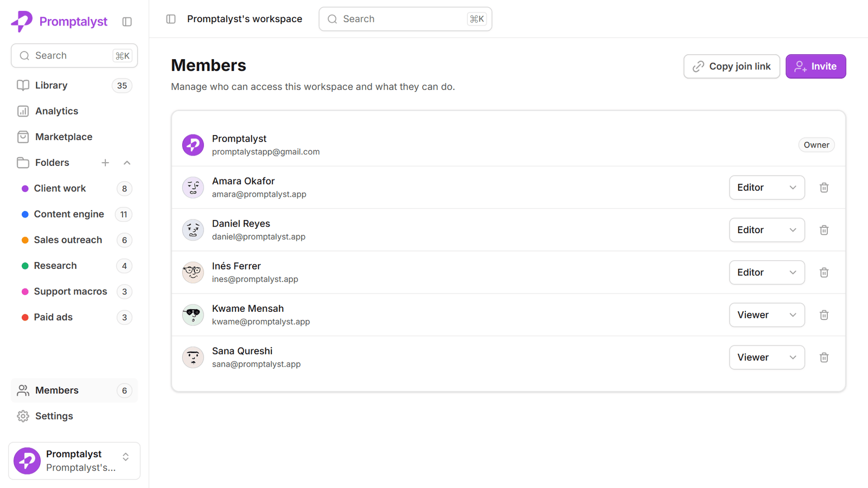Viewport: 868px width, 488px height.
Task: Click Kwame Mensah's sunglasses avatar
Action: pos(193,315)
